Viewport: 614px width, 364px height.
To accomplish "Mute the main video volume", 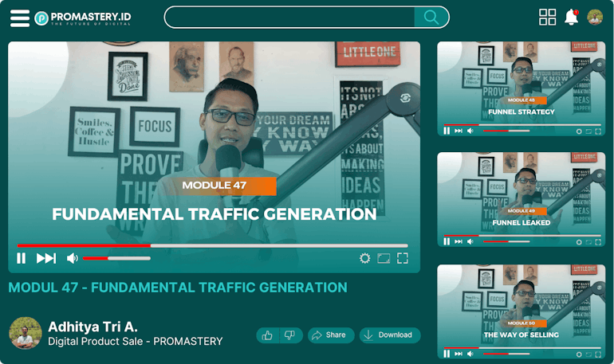I will pyautogui.click(x=72, y=258).
